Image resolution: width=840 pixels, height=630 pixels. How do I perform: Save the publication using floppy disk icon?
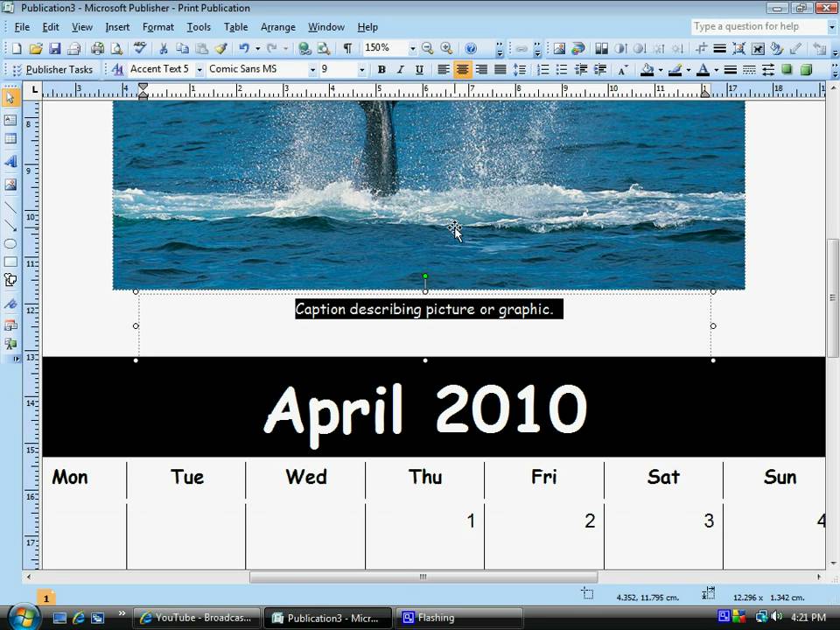(54, 49)
